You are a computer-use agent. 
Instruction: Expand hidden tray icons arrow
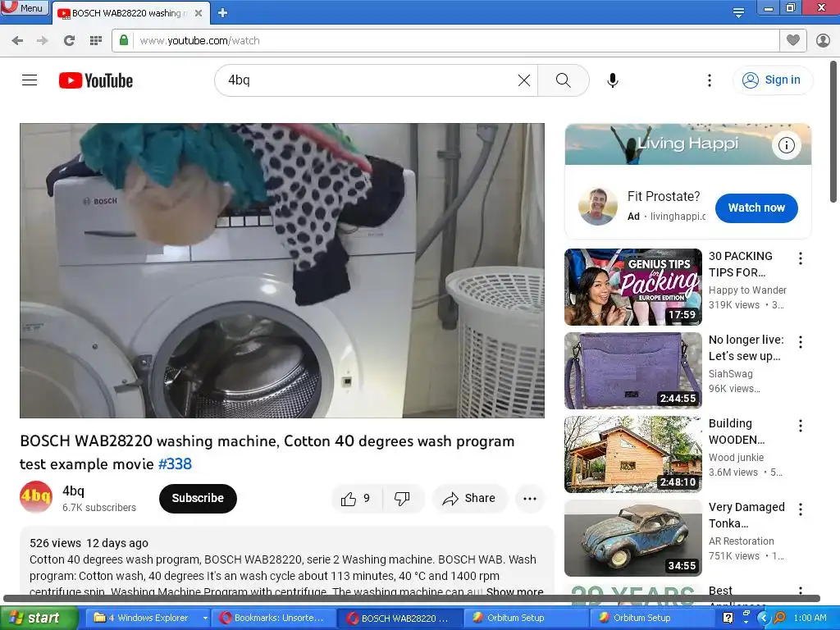tap(764, 618)
